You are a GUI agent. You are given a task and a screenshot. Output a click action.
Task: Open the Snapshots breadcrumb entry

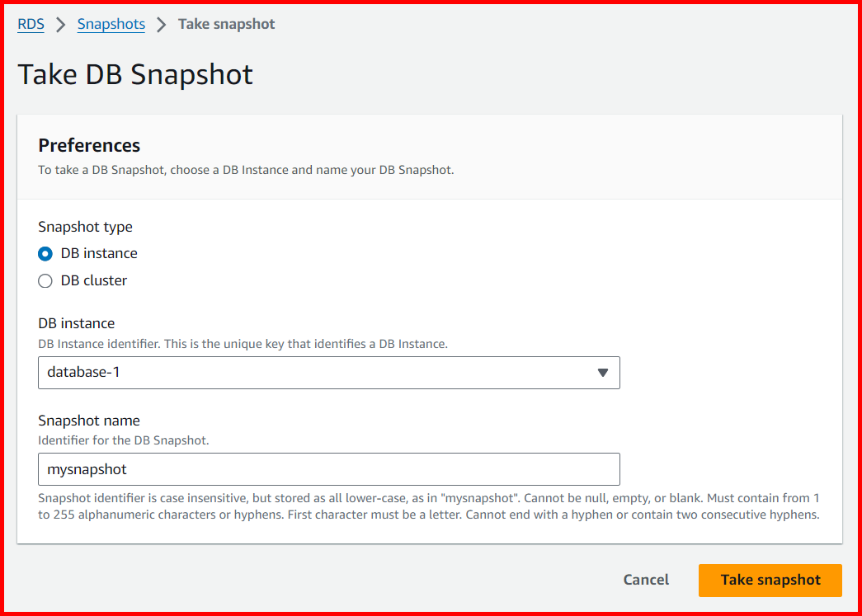pyautogui.click(x=111, y=24)
